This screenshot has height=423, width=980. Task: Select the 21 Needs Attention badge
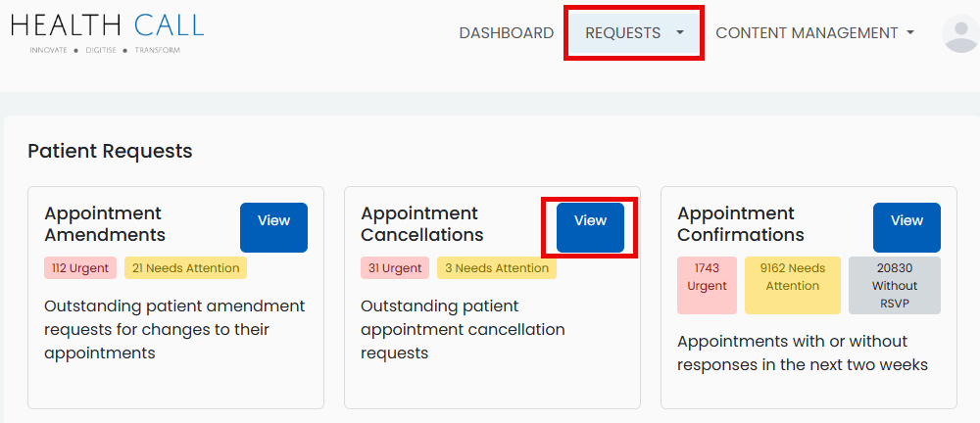(x=185, y=268)
